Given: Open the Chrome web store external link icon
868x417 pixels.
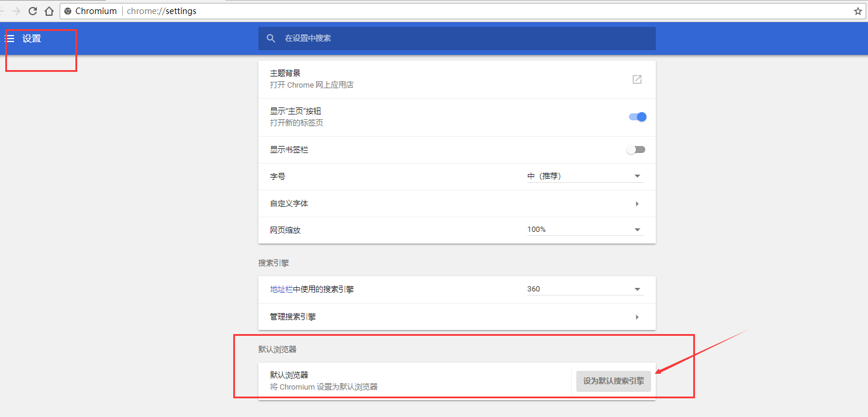Looking at the screenshot, I should click(x=637, y=79).
